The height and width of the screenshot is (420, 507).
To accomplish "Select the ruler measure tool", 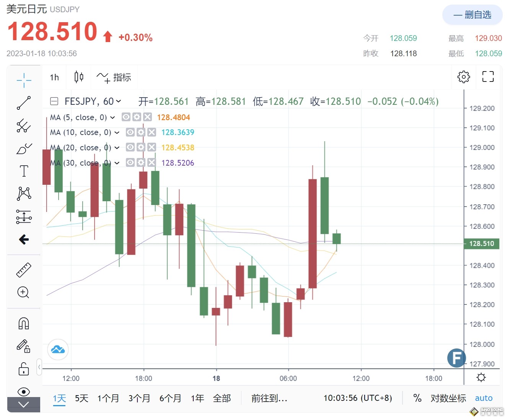I will pos(24,270).
